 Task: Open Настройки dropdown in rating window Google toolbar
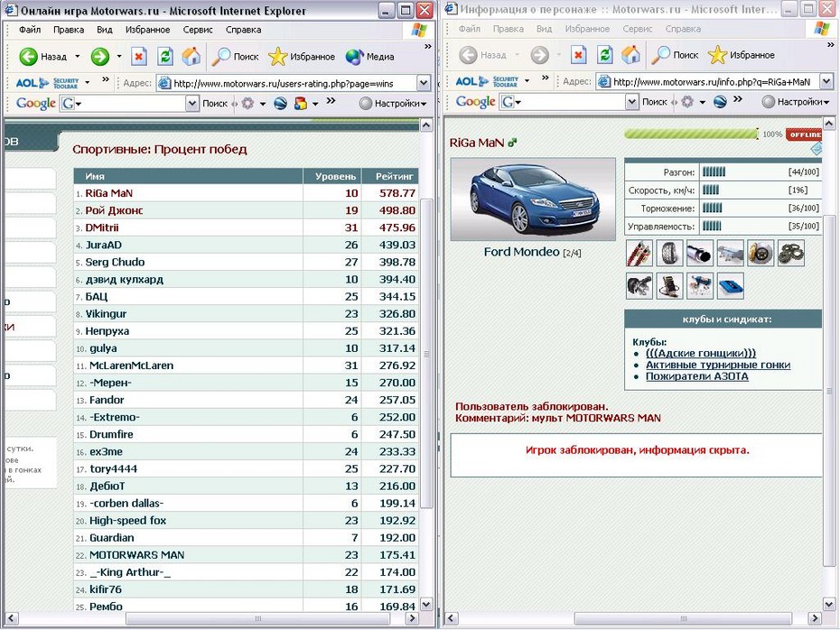(393, 103)
